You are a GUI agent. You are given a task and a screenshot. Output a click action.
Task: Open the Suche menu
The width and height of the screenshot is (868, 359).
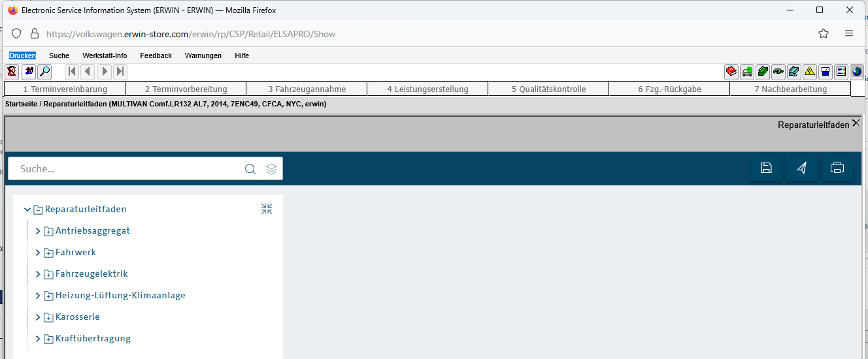click(x=59, y=55)
